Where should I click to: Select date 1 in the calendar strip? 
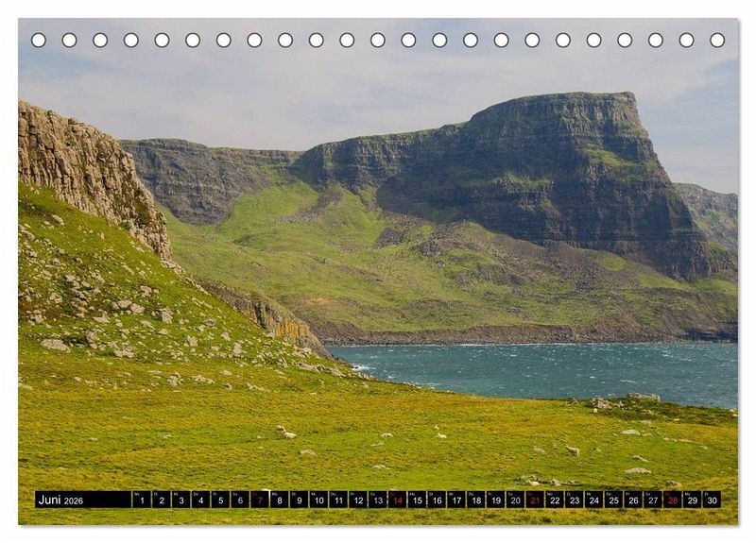click(142, 500)
